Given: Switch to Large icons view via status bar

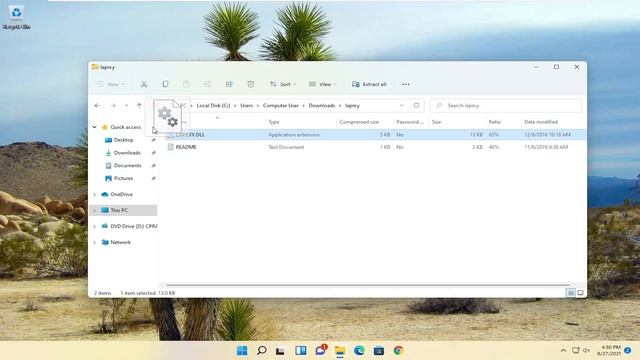Looking at the screenshot, I should [x=580, y=293].
